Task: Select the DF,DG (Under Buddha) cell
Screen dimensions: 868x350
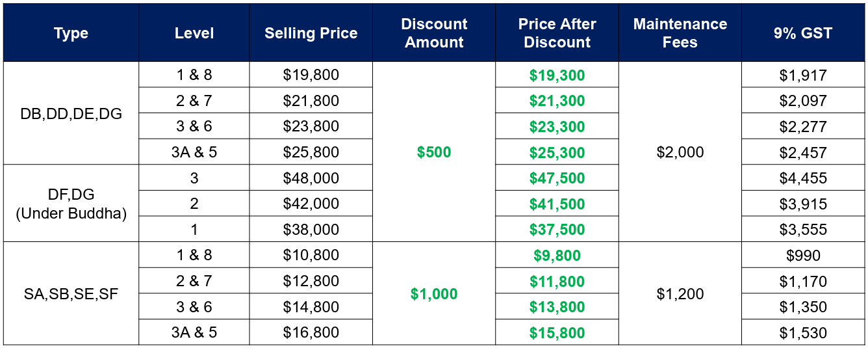Action: tap(71, 203)
